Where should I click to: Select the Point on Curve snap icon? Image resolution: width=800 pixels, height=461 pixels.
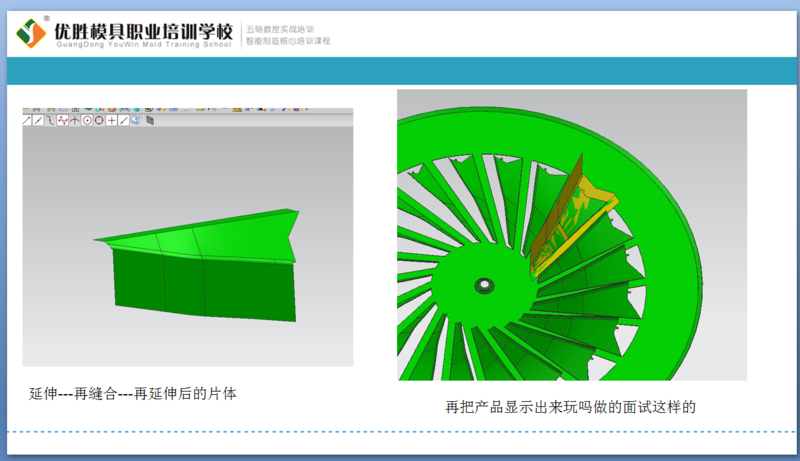point(123,120)
